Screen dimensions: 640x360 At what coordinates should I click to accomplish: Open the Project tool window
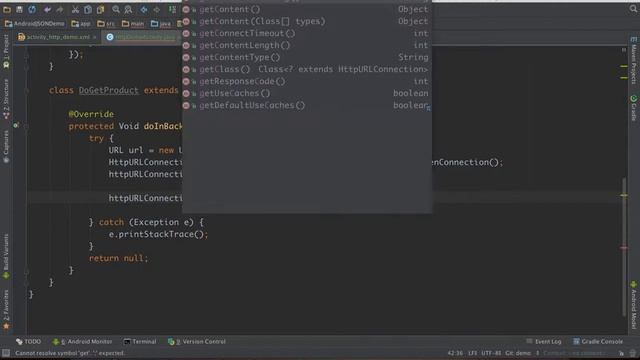[x=6, y=51]
